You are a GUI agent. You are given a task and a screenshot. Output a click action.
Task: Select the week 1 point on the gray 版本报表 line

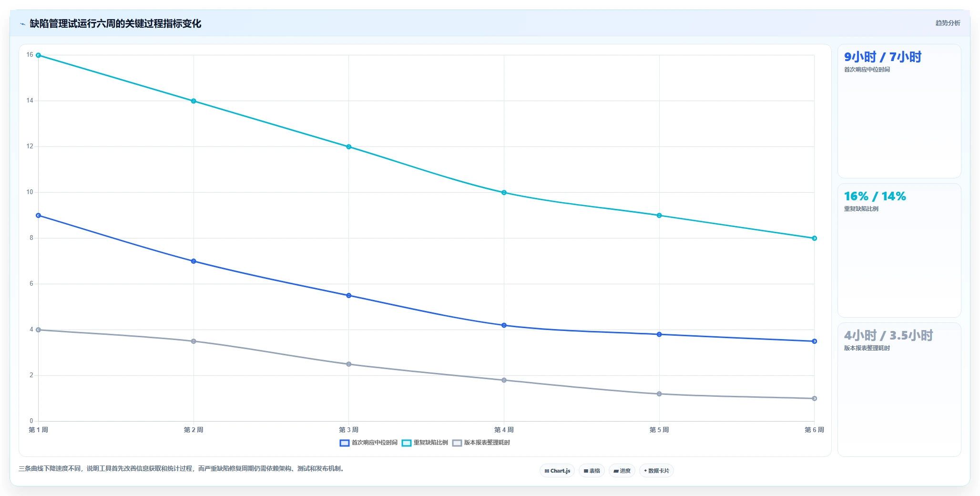pos(39,330)
